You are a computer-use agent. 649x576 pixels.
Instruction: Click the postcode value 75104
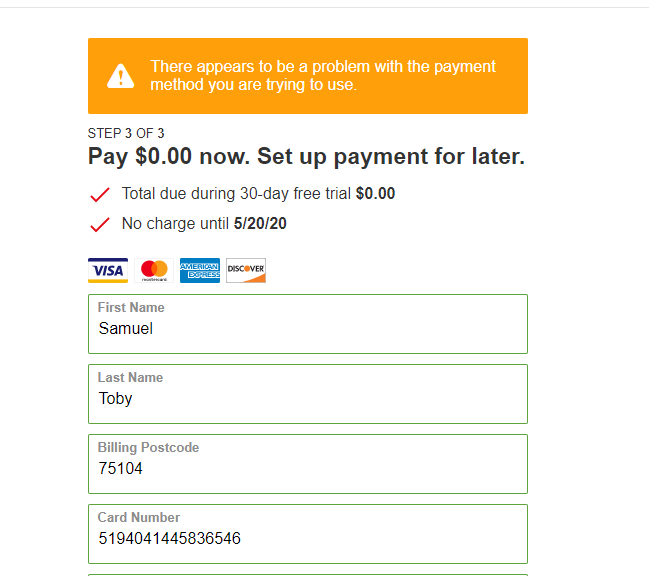click(121, 468)
